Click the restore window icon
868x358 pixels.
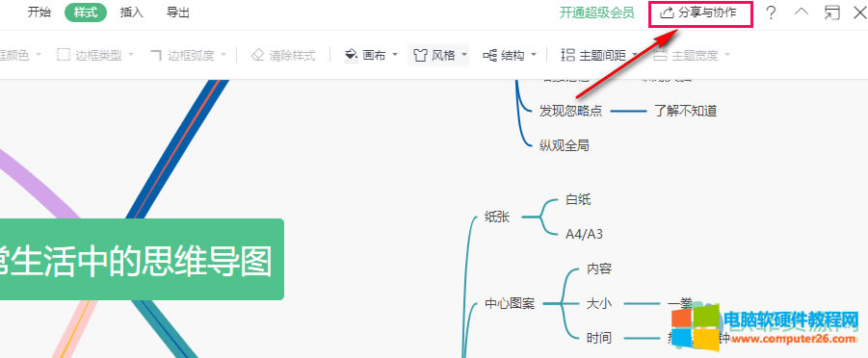point(831,13)
